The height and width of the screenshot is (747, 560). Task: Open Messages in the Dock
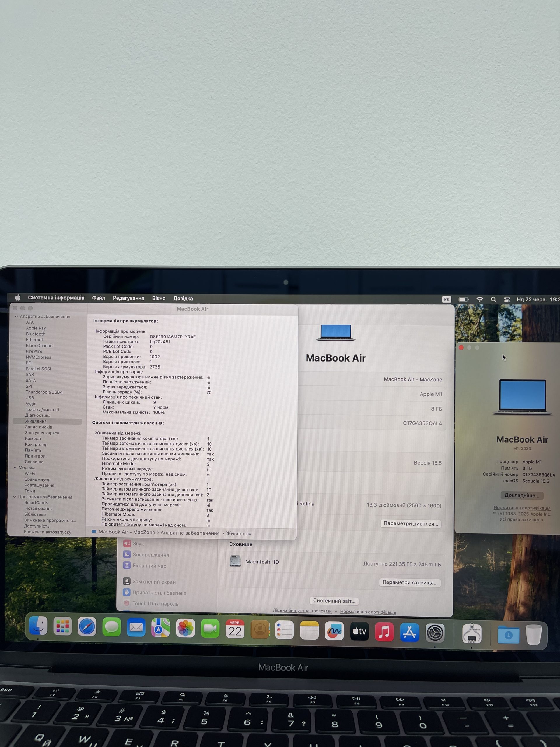pyautogui.click(x=112, y=627)
